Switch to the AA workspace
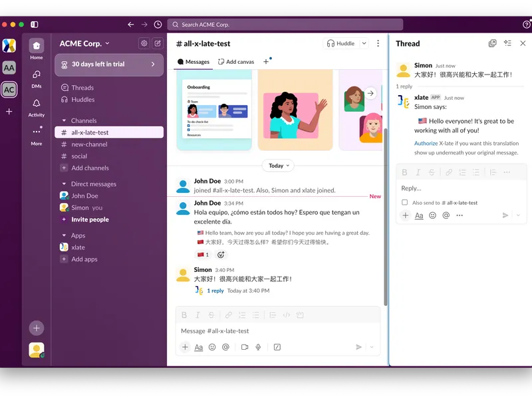Screen dimensions: 532x399 point(9,68)
